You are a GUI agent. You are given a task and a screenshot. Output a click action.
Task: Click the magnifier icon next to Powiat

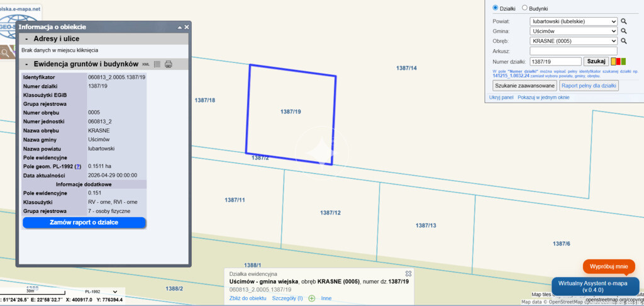pyautogui.click(x=624, y=21)
